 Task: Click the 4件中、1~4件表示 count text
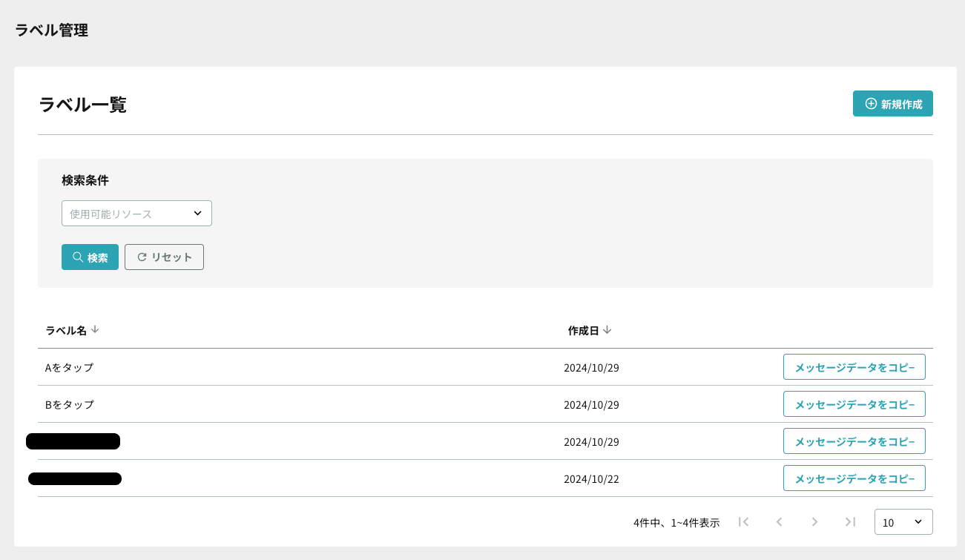676,522
